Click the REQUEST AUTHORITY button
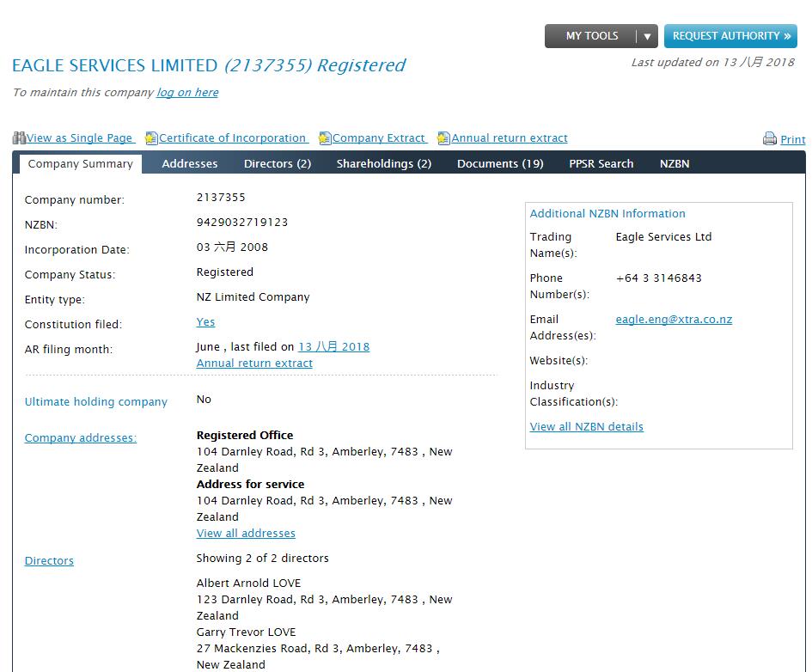812x672 pixels. (x=730, y=36)
